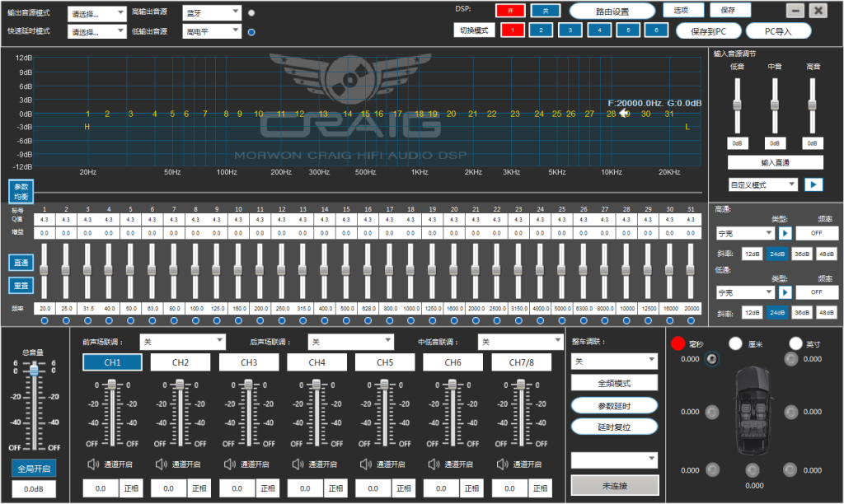This screenshot has width=844, height=504.
Task: Open the 输出音源模式 dropdown
Action: (97, 13)
